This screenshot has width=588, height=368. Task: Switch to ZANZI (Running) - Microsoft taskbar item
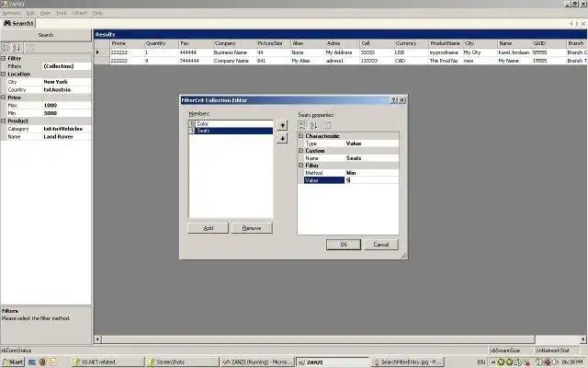[x=257, y=362]
